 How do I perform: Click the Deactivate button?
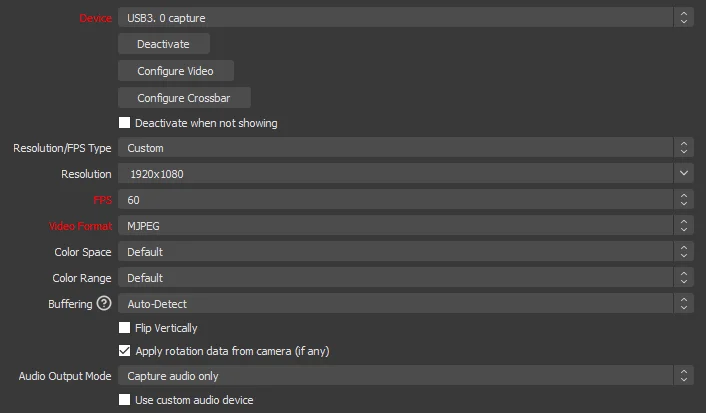tap(163, 44)
